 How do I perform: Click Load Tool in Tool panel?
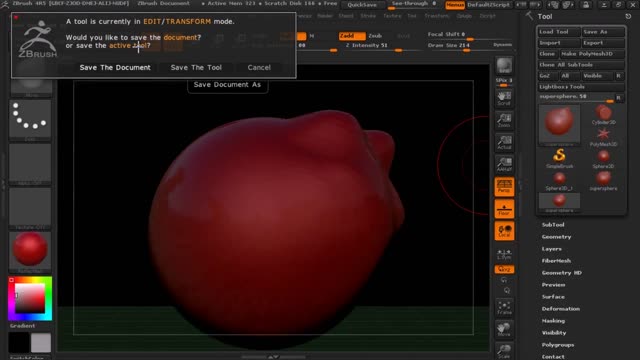559,32
